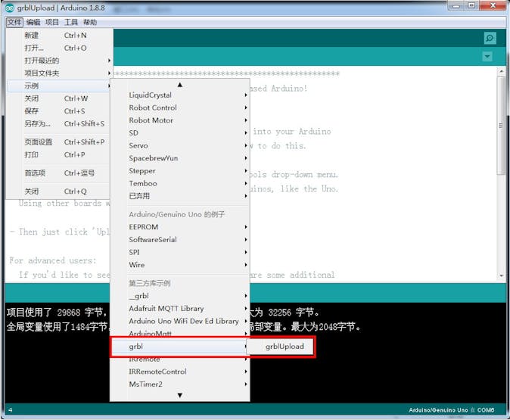The width and height of the screenshot is (510, 420).
Task: Close the Arduino window
Action: (493, 6)
